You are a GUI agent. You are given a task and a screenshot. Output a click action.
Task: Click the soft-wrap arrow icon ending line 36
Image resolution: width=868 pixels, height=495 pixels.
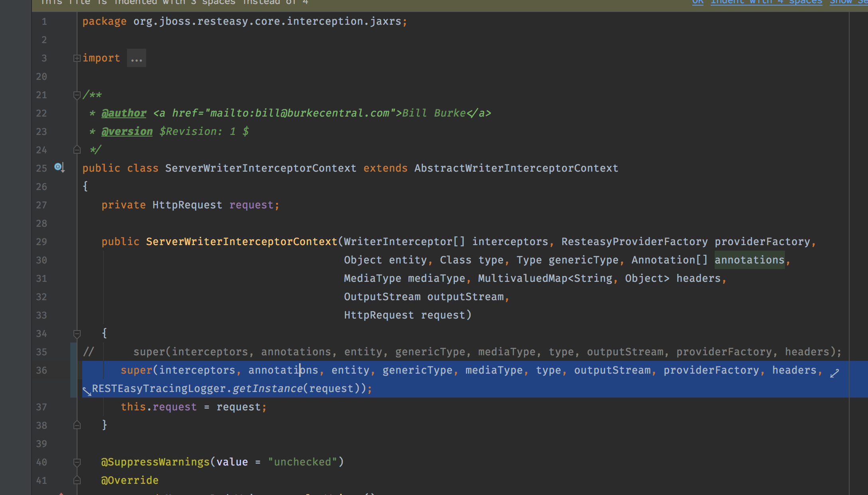[x=834, y=373]
